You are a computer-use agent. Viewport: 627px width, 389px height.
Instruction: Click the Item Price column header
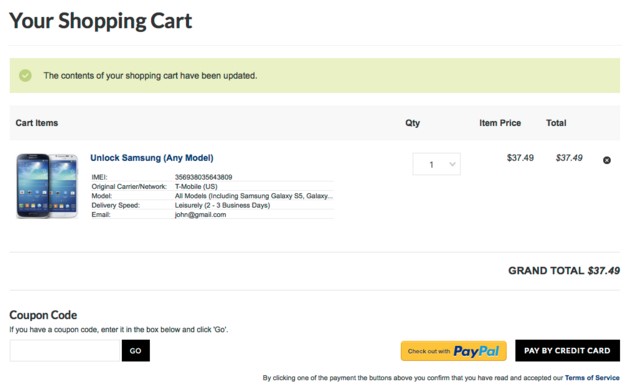coord(500,123)
